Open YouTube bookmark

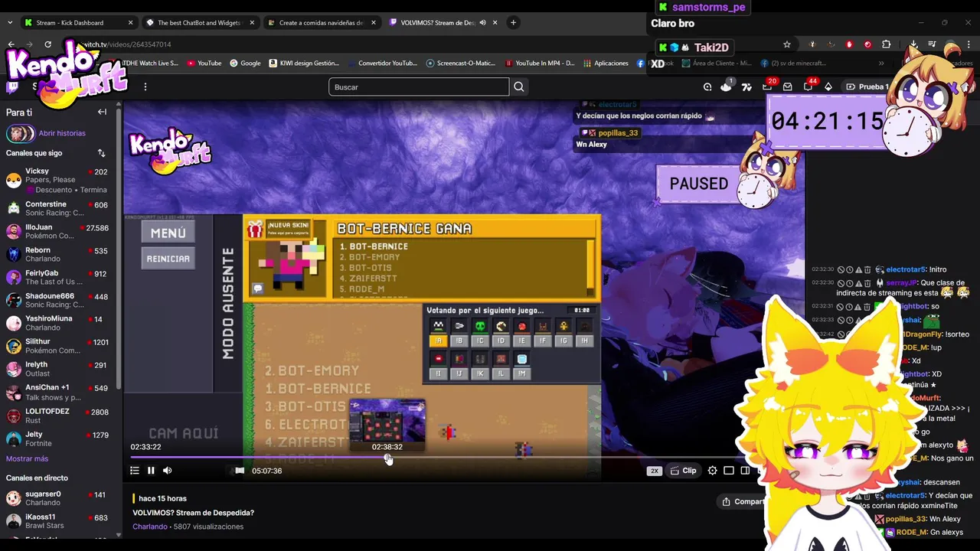coord(204,64)
